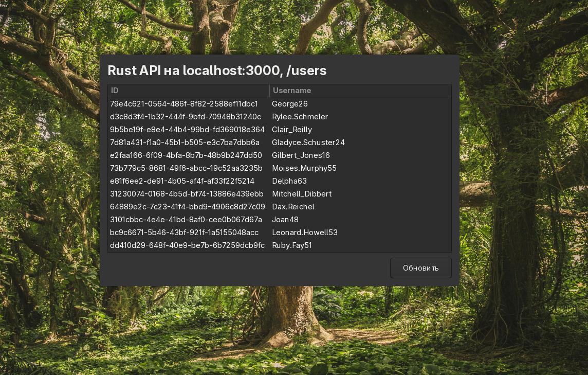The width and height of the screenshot is (588, 375).
Task: Select ID 73b779c5-8681-49f6-abcc-19c52aa3235b
Action: (x=186, y=168)
